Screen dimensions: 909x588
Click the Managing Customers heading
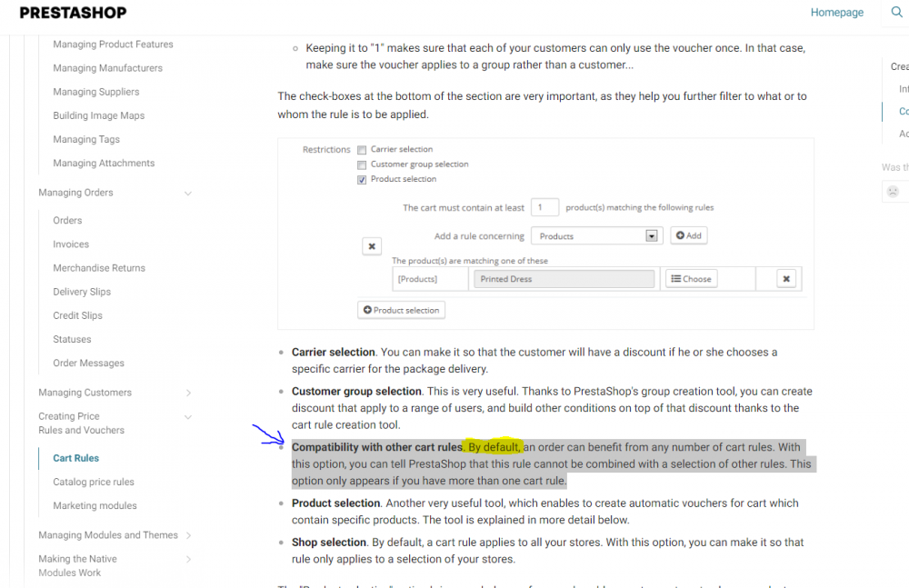click(85, 393)
